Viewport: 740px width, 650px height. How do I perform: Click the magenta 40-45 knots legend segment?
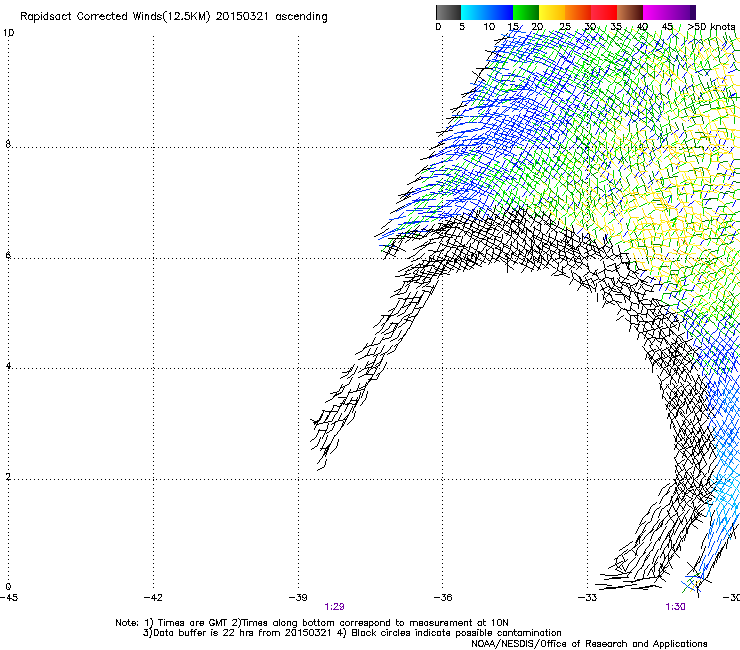pyautogui.click(x=656, y=12)
